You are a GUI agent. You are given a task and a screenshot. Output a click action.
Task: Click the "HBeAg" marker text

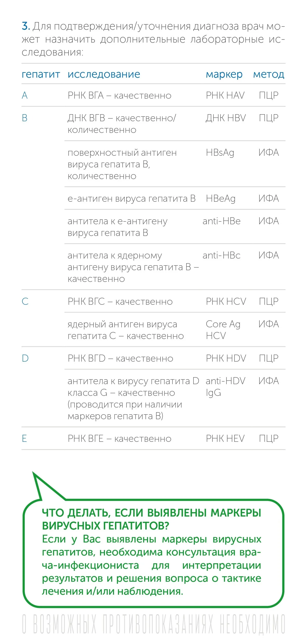(x=221, y=199)
